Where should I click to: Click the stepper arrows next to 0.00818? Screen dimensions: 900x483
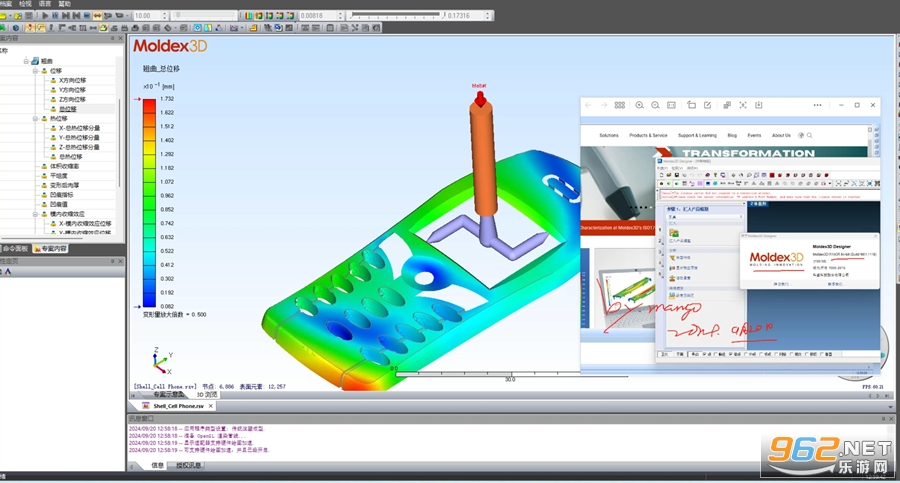(x=341, y=16)
